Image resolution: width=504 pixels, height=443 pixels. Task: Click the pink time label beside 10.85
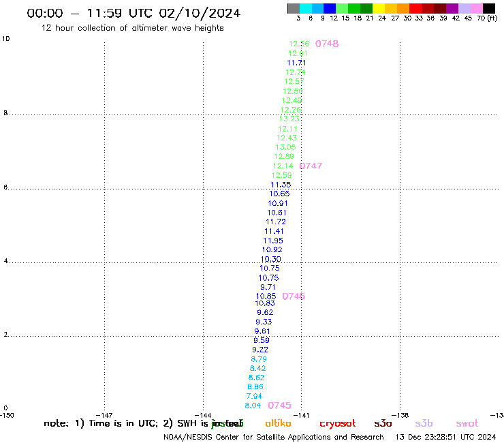[x=294, y=296]
